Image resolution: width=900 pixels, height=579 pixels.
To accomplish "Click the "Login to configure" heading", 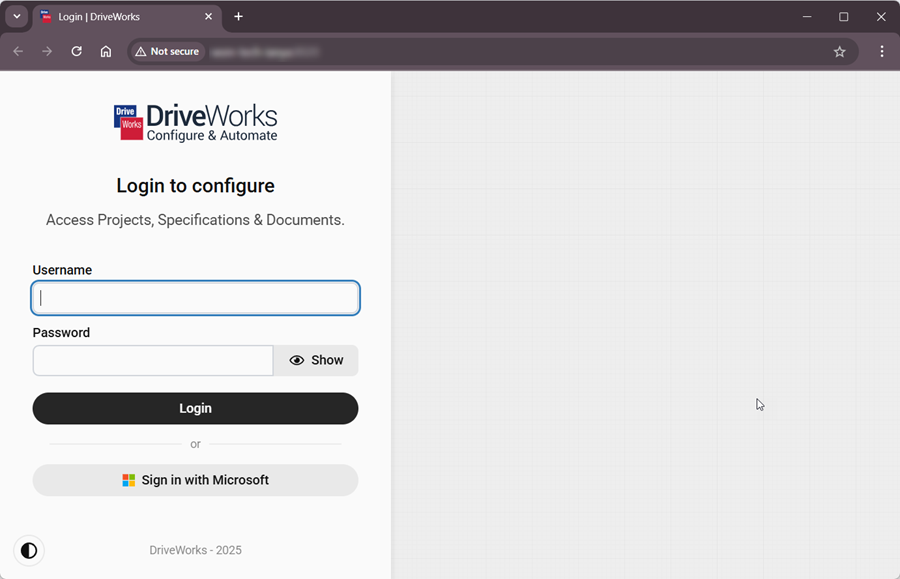I will (195, 186).
